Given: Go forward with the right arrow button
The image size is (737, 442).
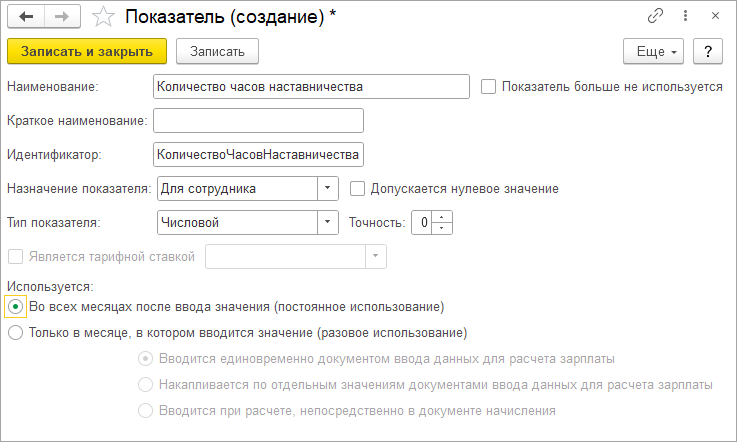Looking at the screenshot, I should pyautogui.click(x=62, y=16).
